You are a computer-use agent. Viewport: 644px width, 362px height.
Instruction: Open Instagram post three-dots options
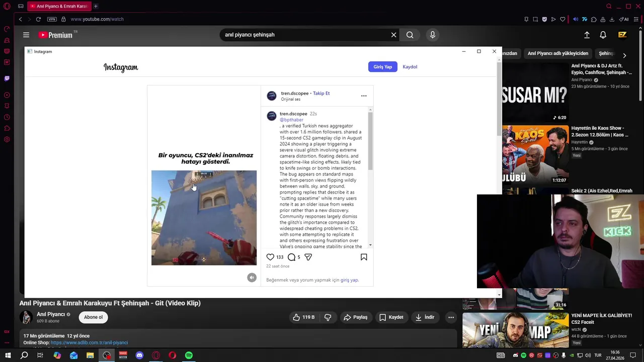364,96
